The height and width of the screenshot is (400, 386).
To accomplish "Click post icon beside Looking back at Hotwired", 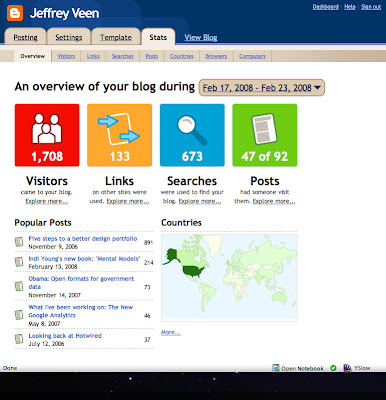I will (19, 339).
